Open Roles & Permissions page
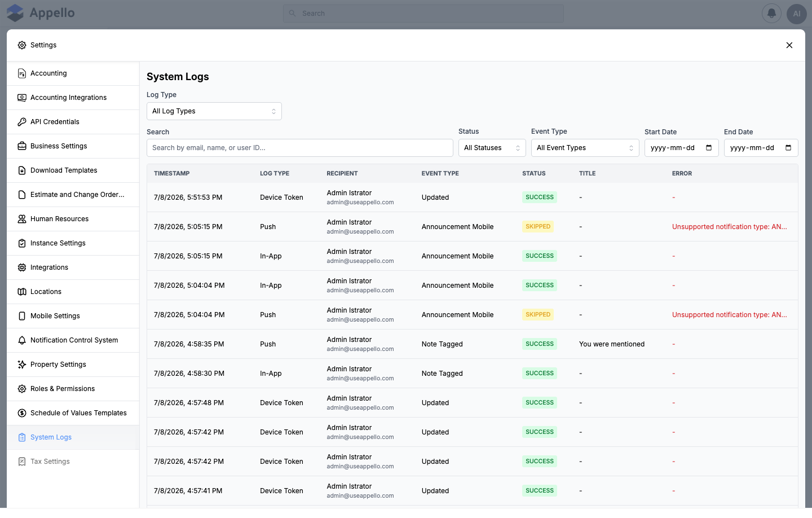Screen dimensions: 812x518 coord(73,389)
